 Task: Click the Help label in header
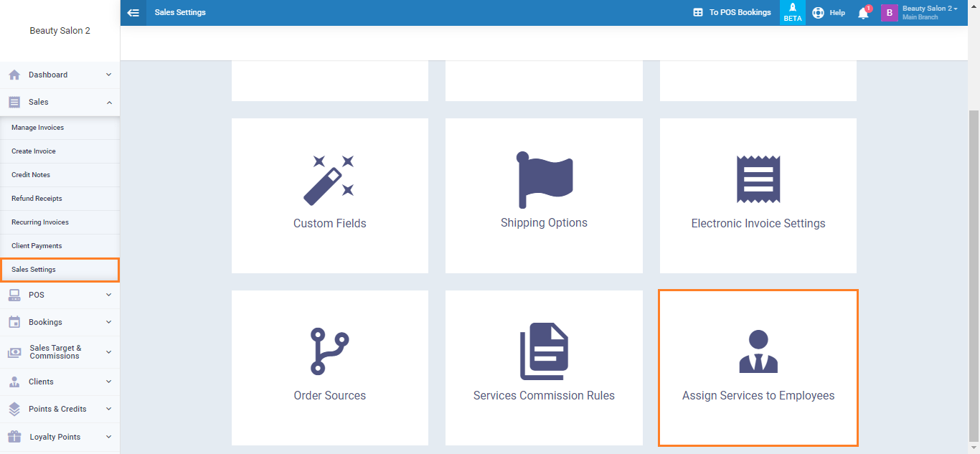[837, 13]
